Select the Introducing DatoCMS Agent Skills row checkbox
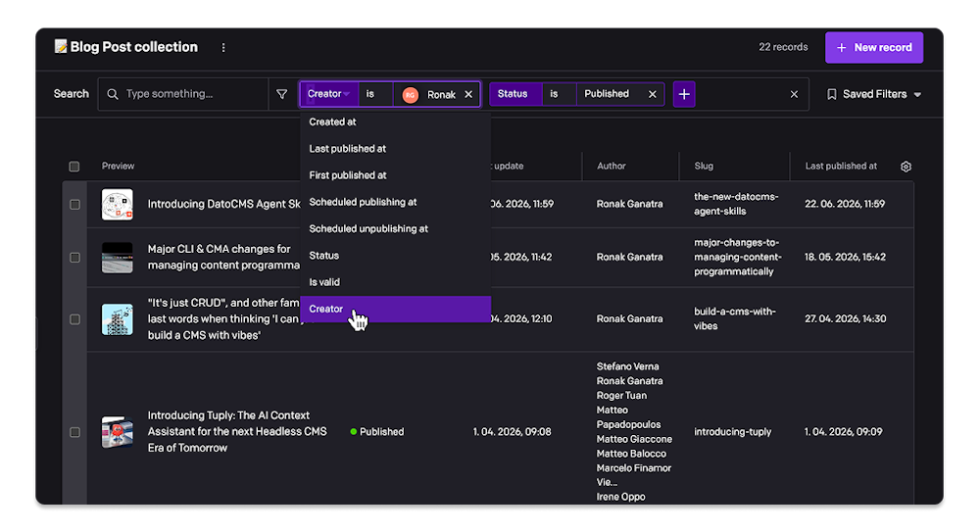The image size is (980, 532). tap(74, 205)
